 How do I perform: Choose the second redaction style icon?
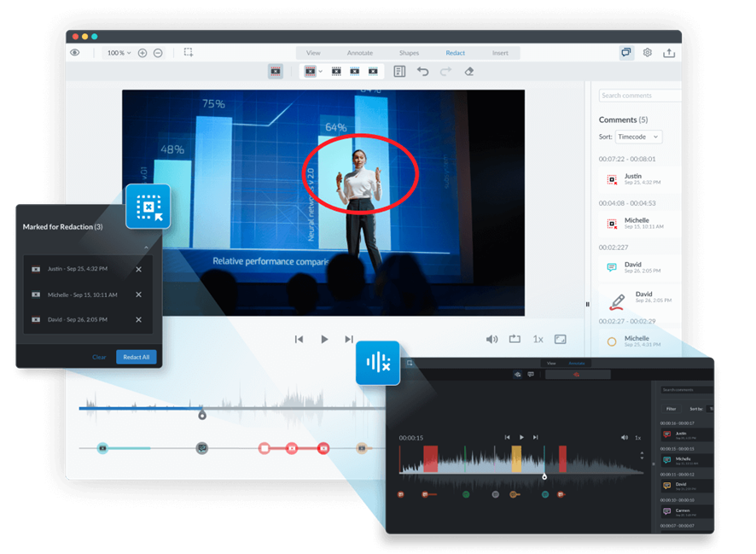(336, 72)
